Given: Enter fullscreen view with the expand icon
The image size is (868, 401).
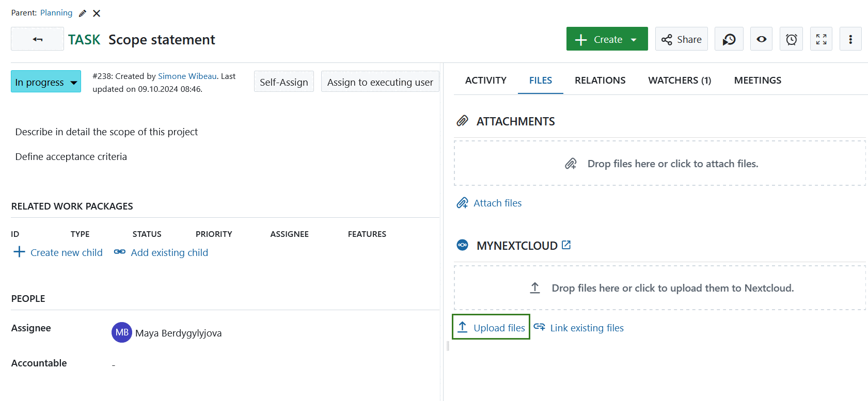Looking at the screenshot, I should click(821, 39).
